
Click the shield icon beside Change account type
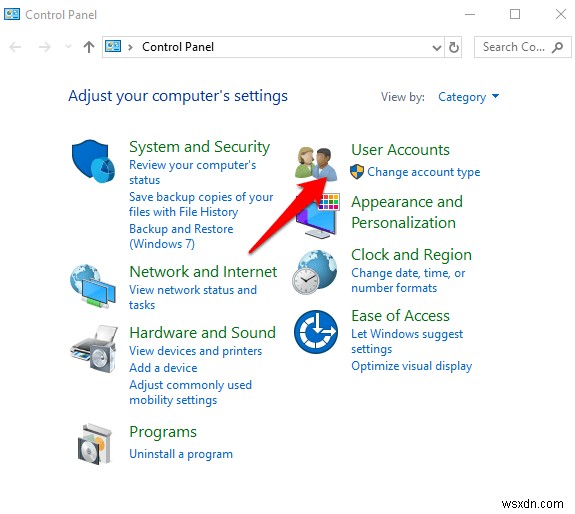[357, 172]
